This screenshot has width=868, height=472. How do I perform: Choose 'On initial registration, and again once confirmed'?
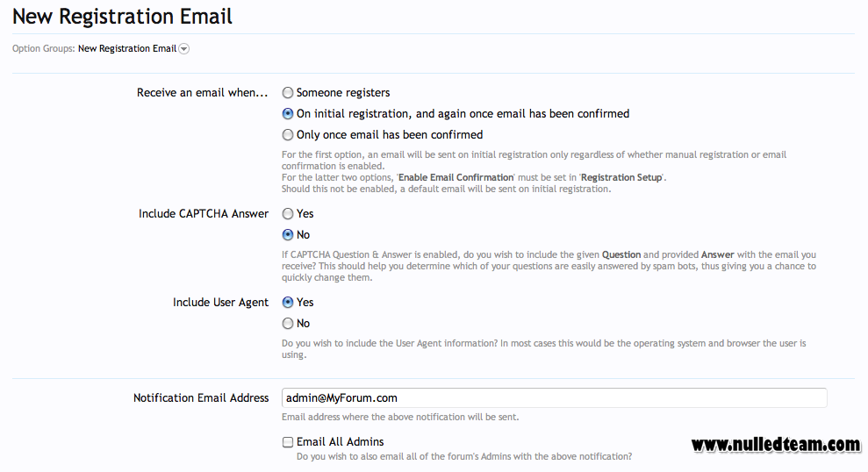(288, 113)
